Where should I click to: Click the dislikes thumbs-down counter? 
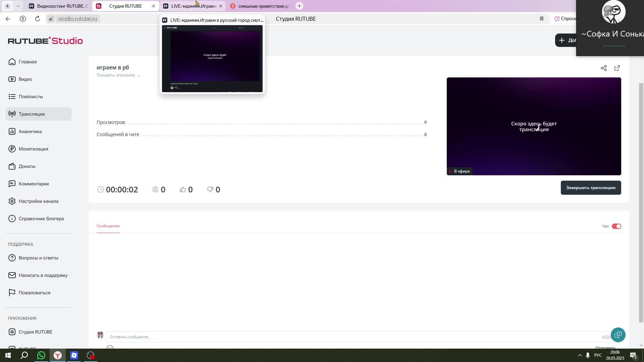point(214,190)
